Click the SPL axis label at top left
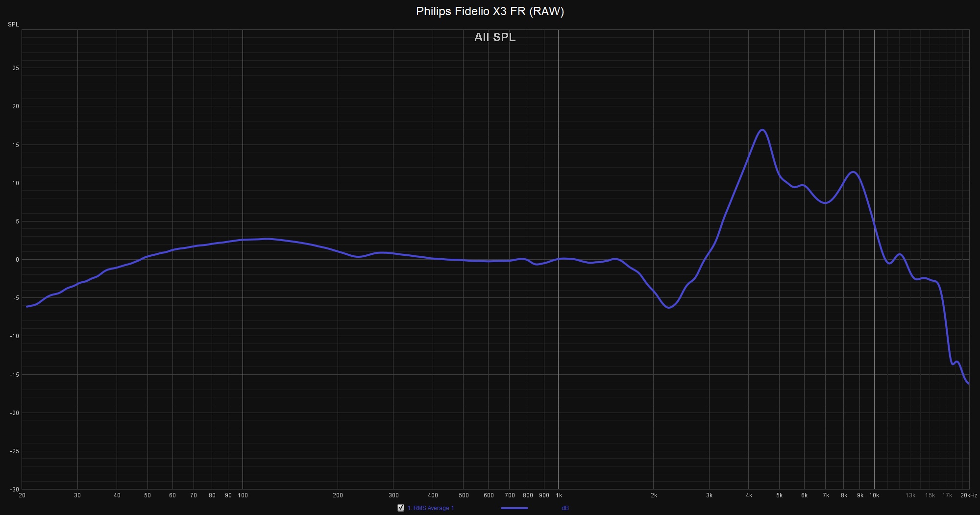The width and height of the screenshot is (980, 515). (13, 25)
